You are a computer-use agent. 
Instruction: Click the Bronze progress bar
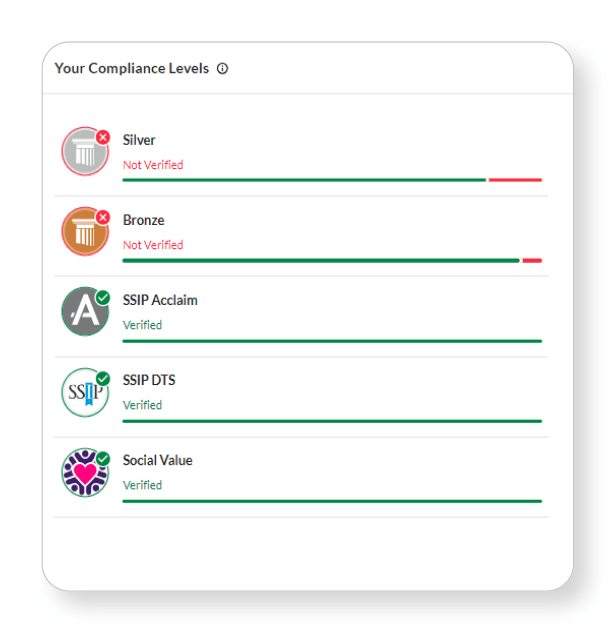click(x=331, y=260)
